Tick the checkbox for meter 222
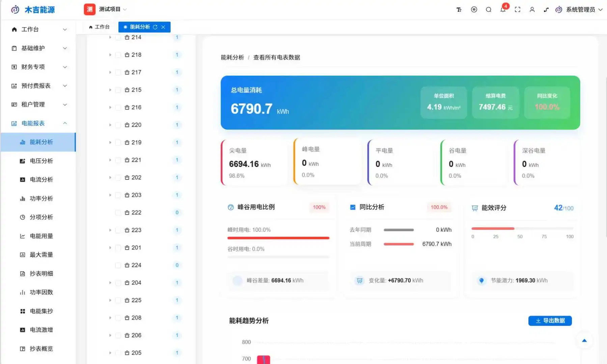This screenshot has height=364, width=607. coord(118,212)
